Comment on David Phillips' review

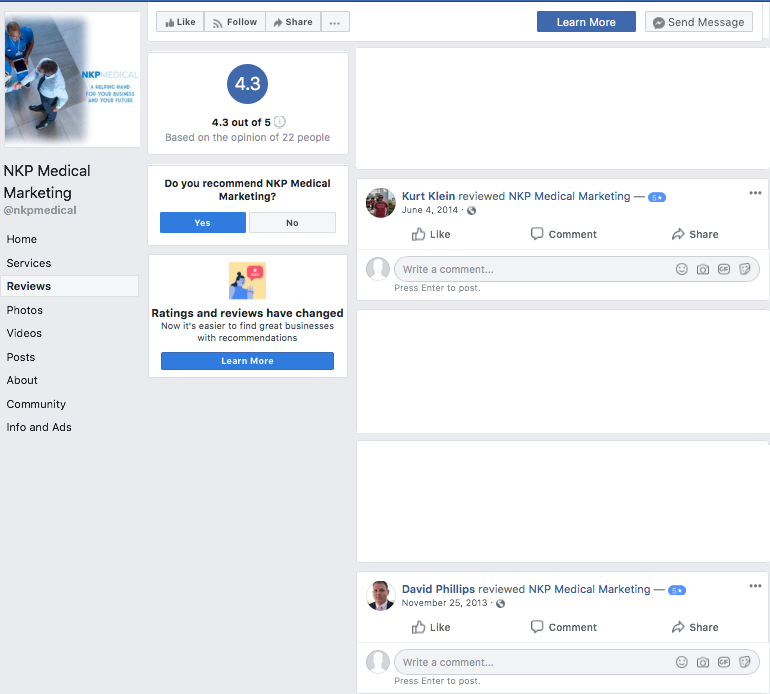pyautogui.click(x=563, y=627)
